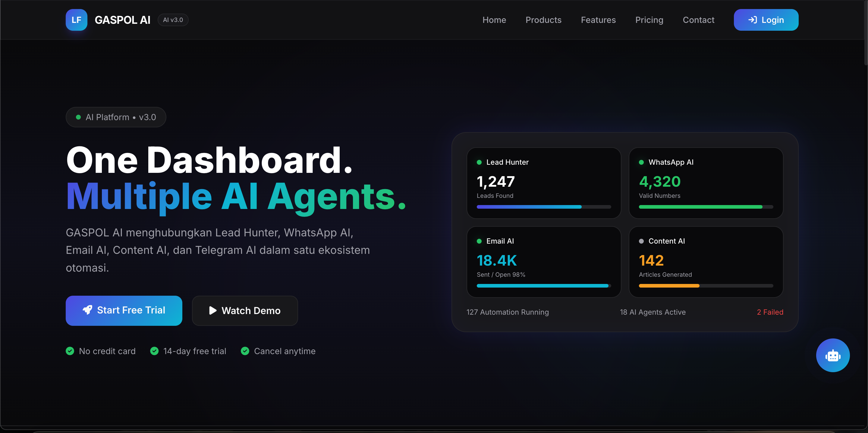Click the 'Content AI' card title

click(x=666, y=241)
